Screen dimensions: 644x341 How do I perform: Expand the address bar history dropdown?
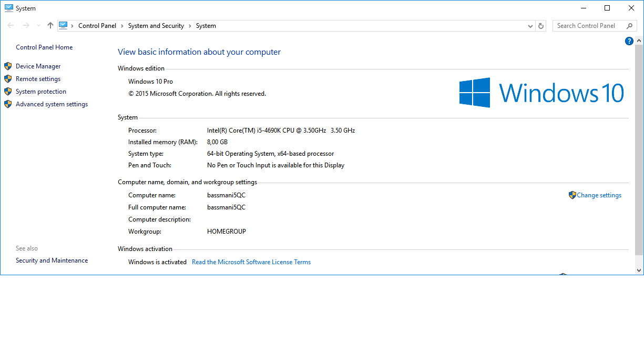click(x=530, y=26)
